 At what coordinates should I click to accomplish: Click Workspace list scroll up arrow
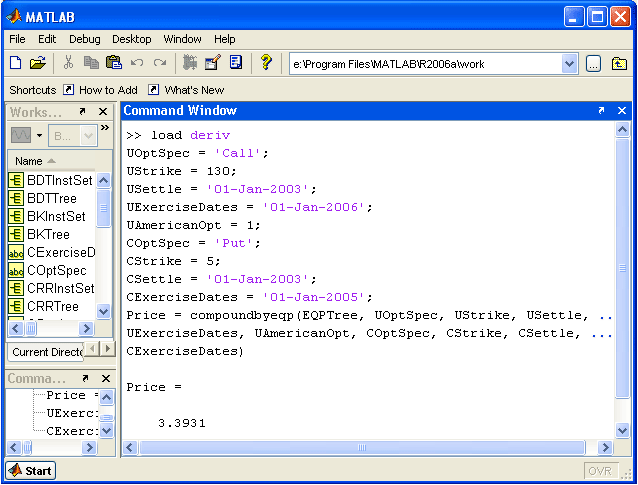(104, 180)
